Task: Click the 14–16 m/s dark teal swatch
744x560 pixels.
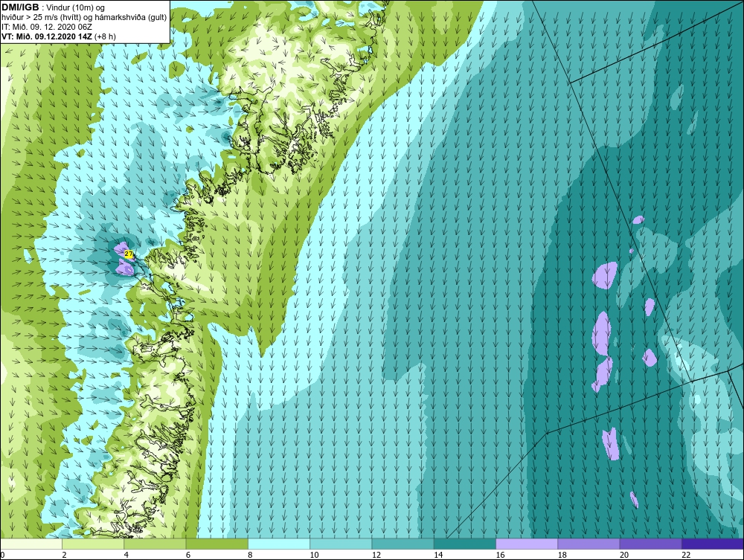Action: point(464,544)
